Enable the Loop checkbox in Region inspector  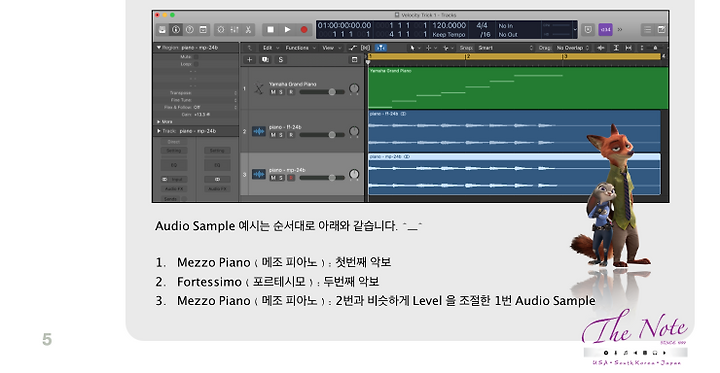pos(196,64)
